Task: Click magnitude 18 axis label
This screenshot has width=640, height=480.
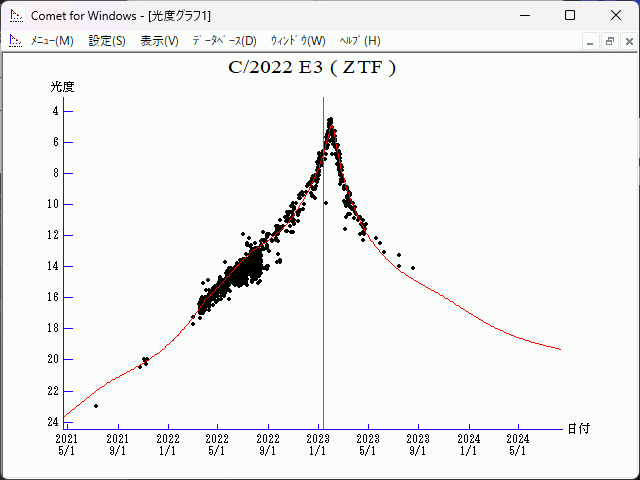Action: point(53,328)
